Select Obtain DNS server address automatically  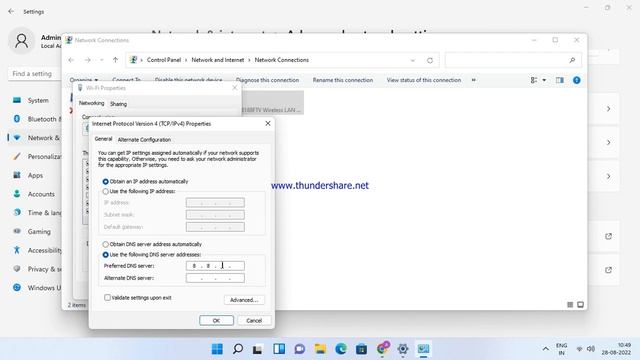106,244
